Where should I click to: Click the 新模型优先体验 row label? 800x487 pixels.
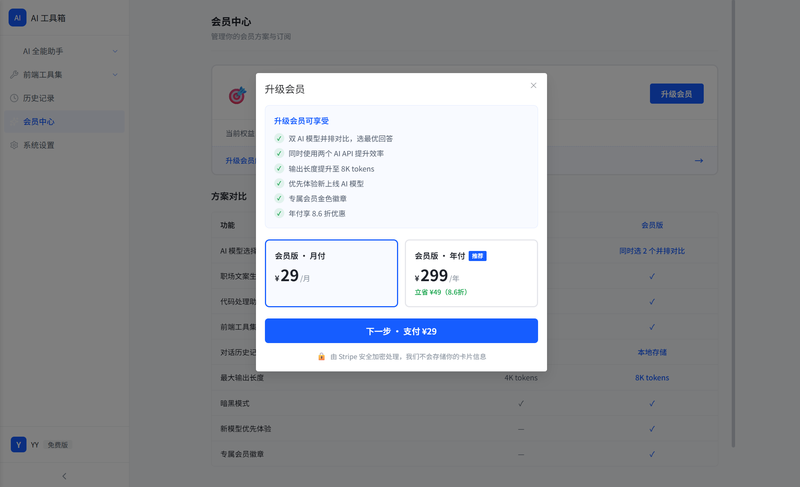pyautogui.click(x=245, y=429)
